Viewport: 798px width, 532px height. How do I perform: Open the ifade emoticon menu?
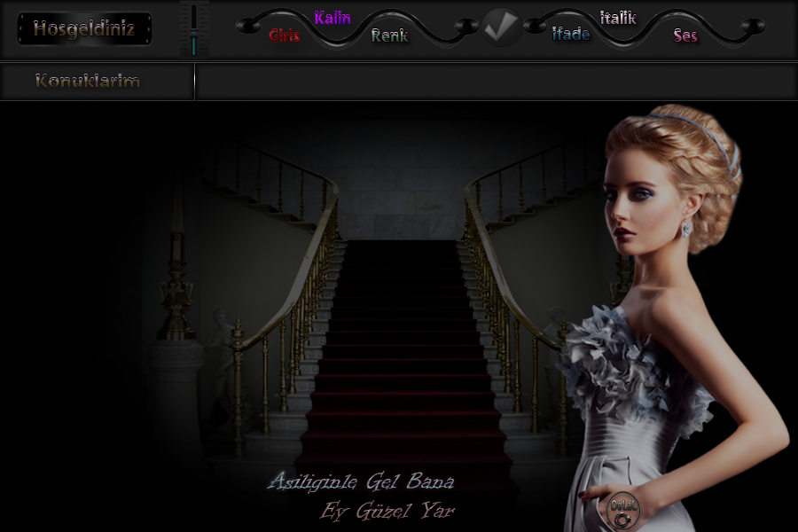tap(571, 35)
